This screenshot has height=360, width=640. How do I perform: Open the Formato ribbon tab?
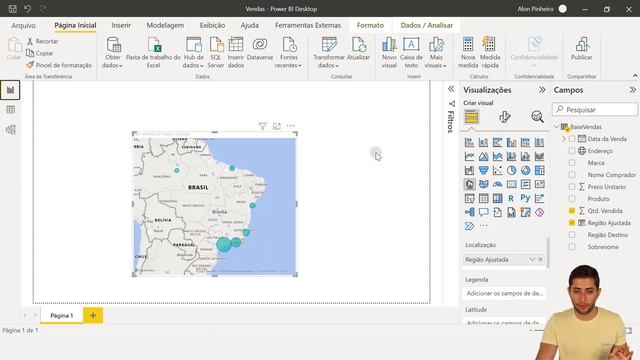point(370,25)
